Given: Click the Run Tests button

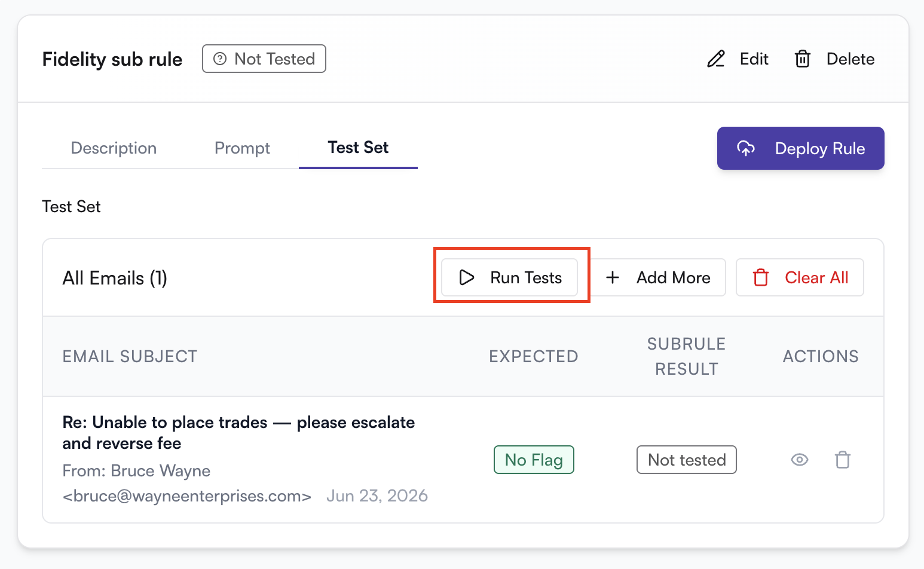Looking at the screenshot, I should (x=510, y=277).
